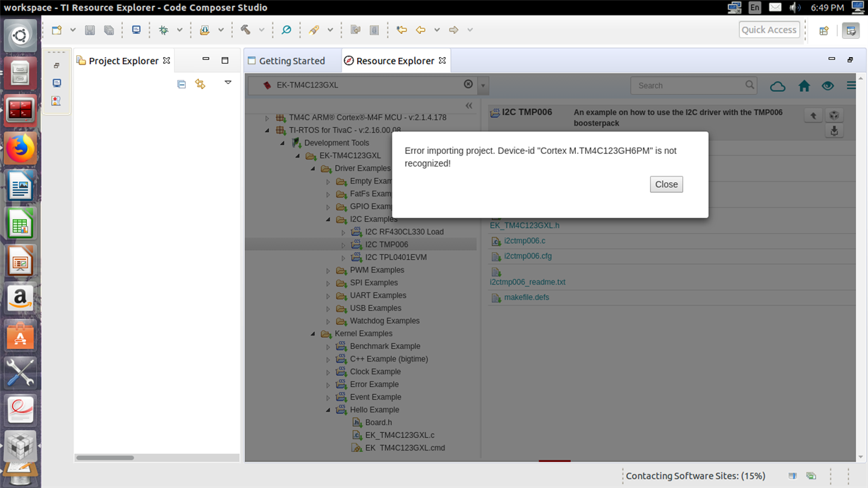Viewport: 868px width, 488px height.
Task: Click the New project toolbar icon
Action: (x=57, y=30)
